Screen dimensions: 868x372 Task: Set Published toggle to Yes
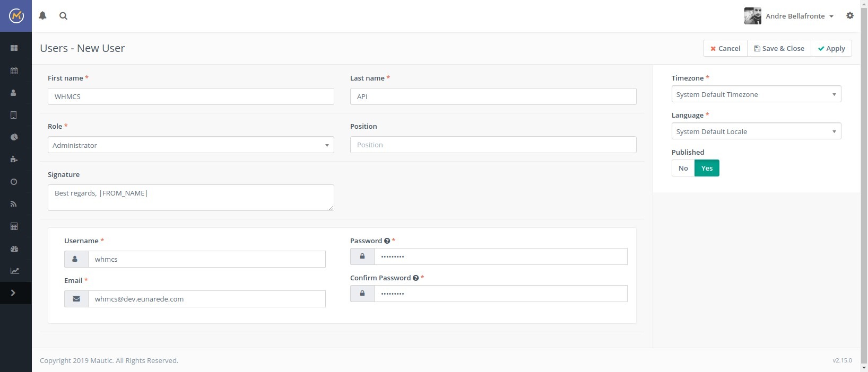click(707, 168)
